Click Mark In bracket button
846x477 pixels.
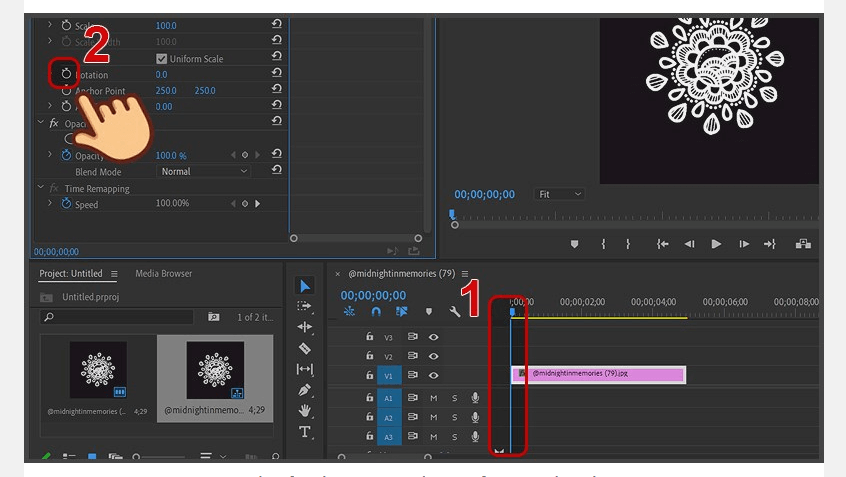coord(603,244)
